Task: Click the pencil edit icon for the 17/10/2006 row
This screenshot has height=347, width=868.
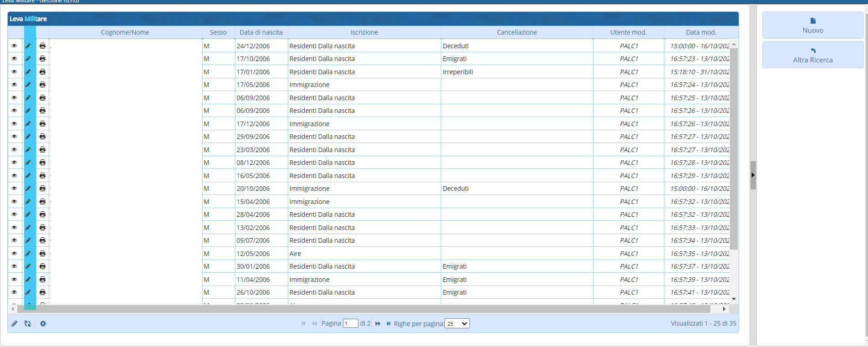Action: coord(28,59)
